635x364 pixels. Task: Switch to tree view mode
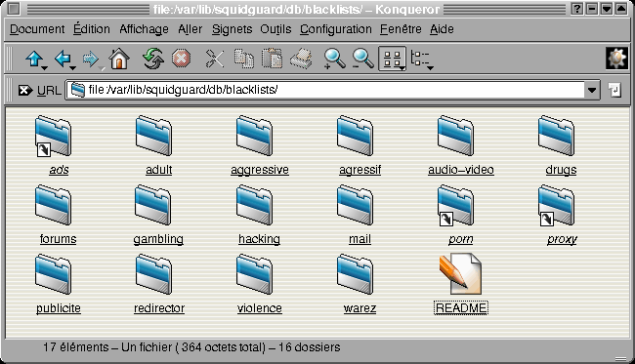pos(419,60)
